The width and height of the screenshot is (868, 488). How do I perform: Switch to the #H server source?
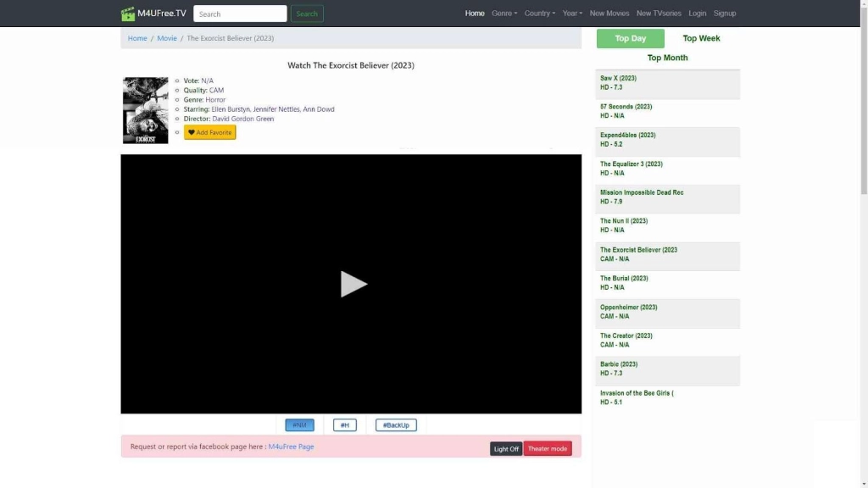point(344,425)
